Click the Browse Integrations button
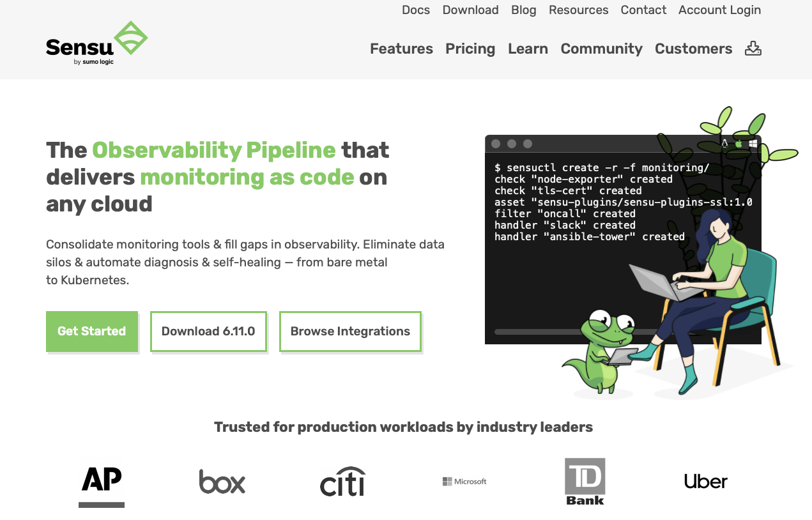 click(x=350, y=332)
